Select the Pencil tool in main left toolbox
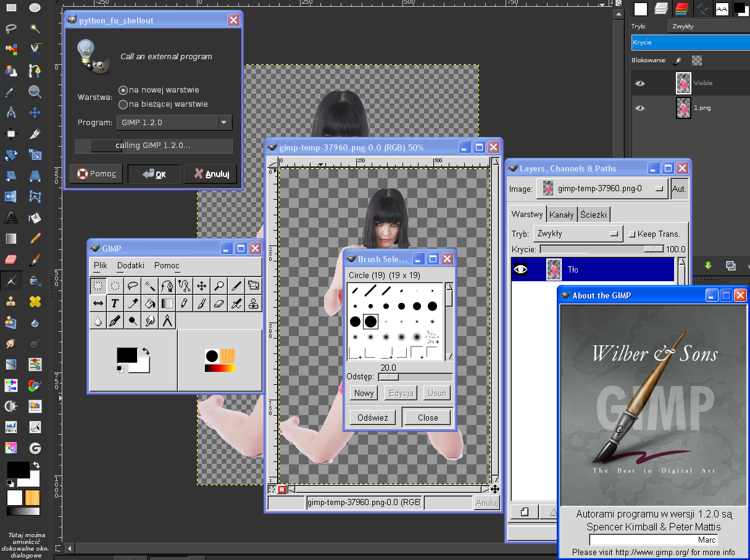Screen dimensions: 750x560 tap(35, 239)
